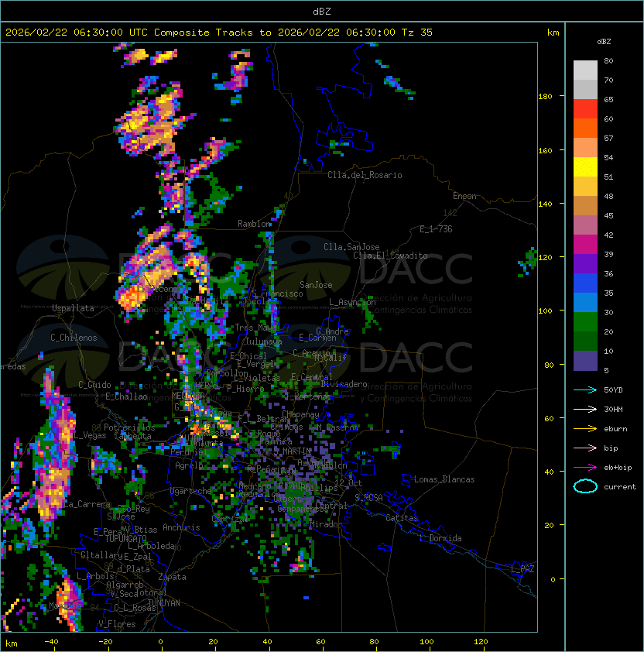Click the E_Challao place label
The image size is (644, 652).
tap(126, 396)
